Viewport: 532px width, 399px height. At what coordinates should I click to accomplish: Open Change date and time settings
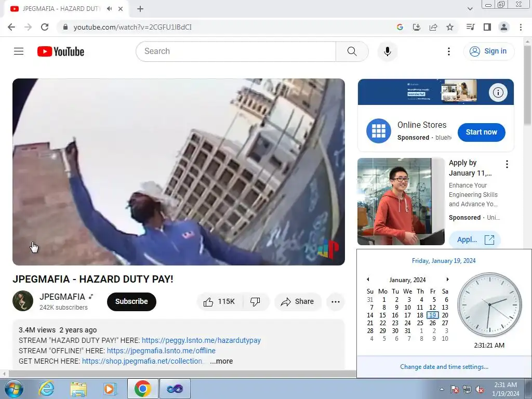coord(444,367)
